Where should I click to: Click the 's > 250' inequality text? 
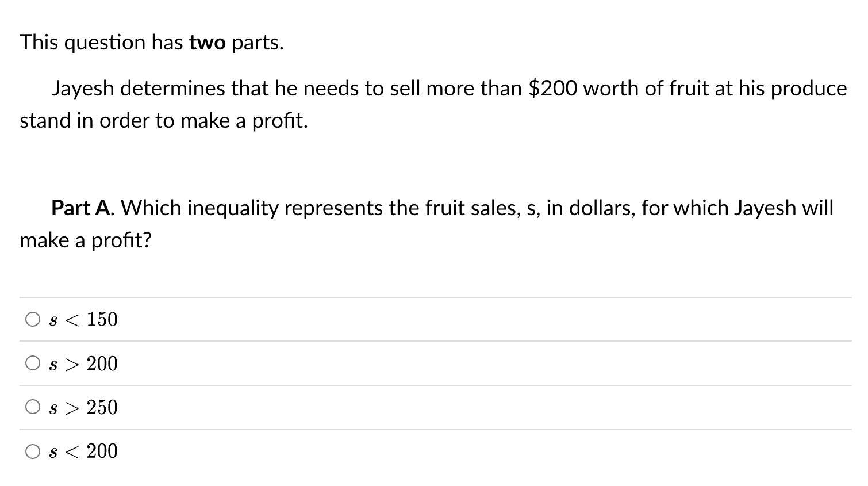(x=83, y=407)
